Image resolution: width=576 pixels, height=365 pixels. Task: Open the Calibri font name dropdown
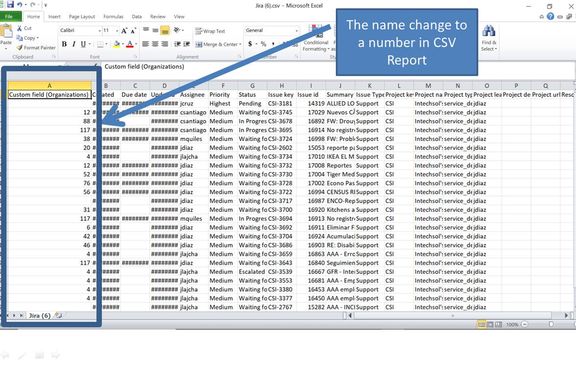coord(99,30)
